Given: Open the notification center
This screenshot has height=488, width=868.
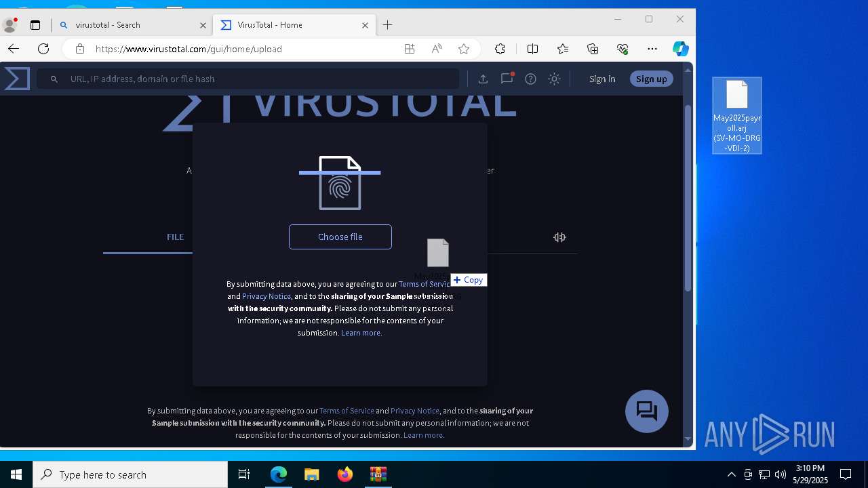Looking at the screenshot, I should tap(846, 474).
